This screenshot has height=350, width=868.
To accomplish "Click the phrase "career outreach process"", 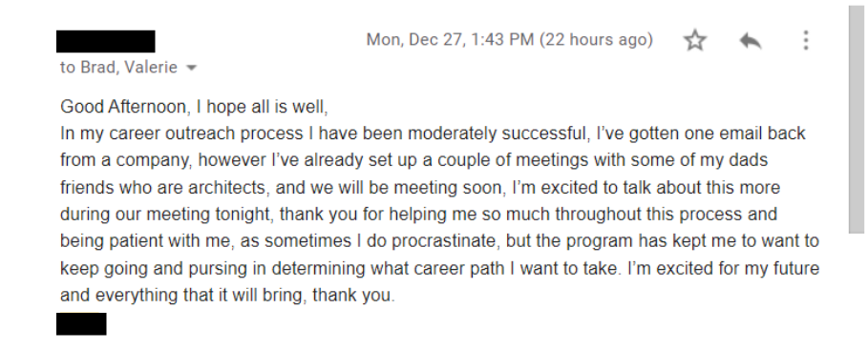I will [x=206, y=134].
